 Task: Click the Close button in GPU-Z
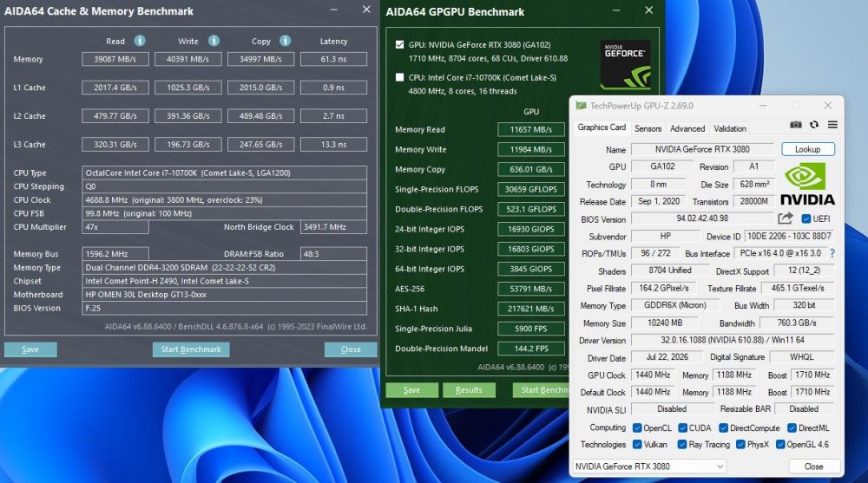813,467
